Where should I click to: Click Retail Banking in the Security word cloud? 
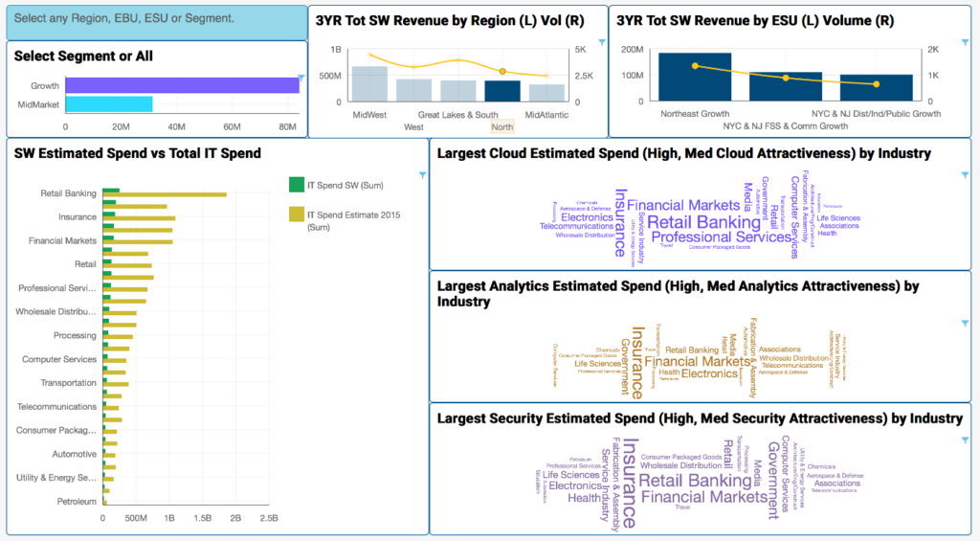pyautogui.click(x=695, y=481)
